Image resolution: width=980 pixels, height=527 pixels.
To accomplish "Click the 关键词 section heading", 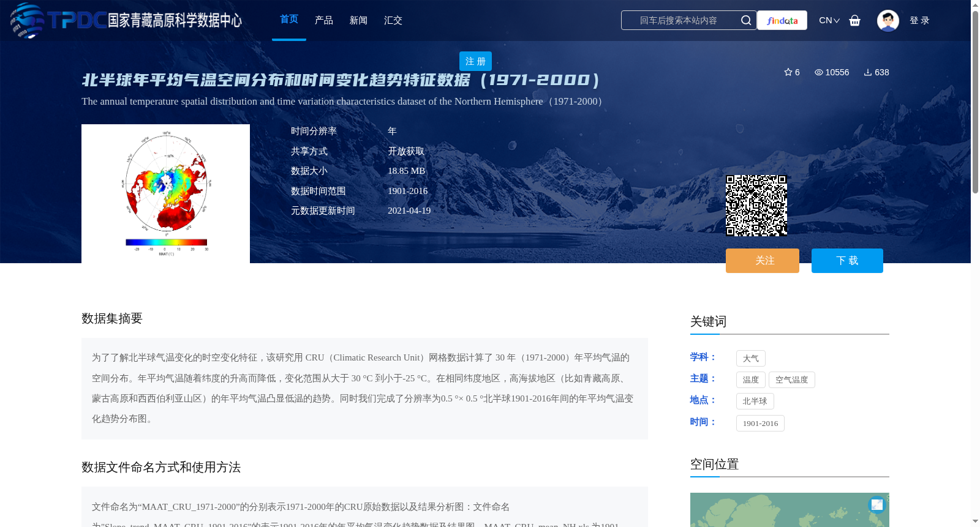I will pyautogui.click(x=708, y=322).
